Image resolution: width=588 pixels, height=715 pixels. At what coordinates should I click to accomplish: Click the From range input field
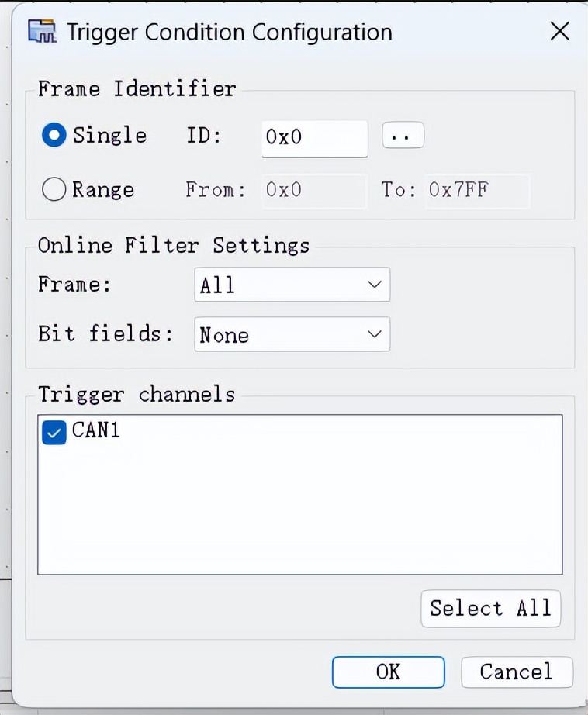click(x=314, y=190)
